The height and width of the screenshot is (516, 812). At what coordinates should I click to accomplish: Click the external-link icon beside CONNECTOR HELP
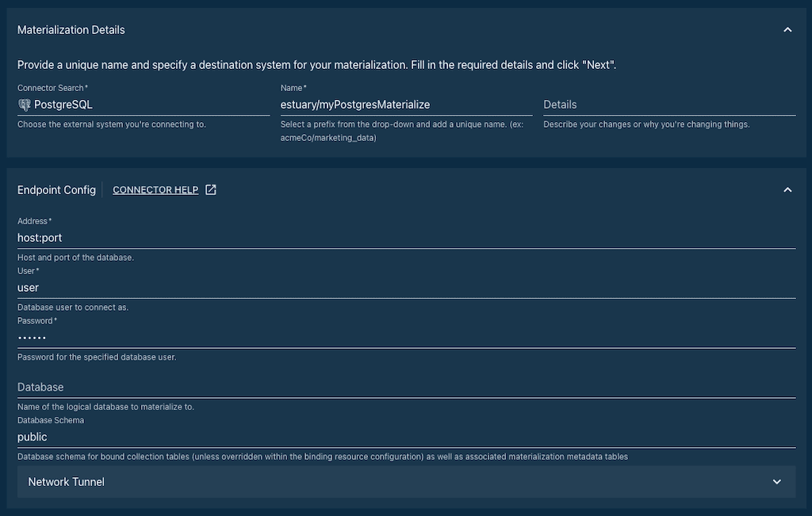209,189
